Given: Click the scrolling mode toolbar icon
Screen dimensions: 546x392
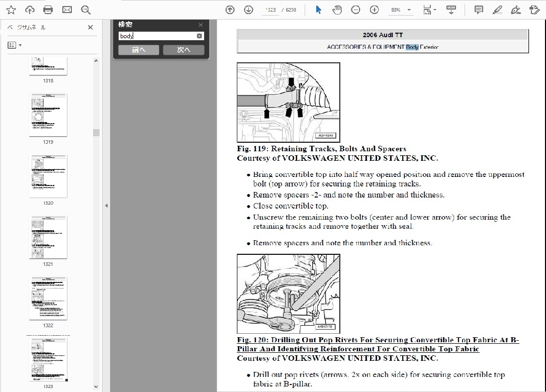Looking at the screenshot, I should click(x=451, y=10).
